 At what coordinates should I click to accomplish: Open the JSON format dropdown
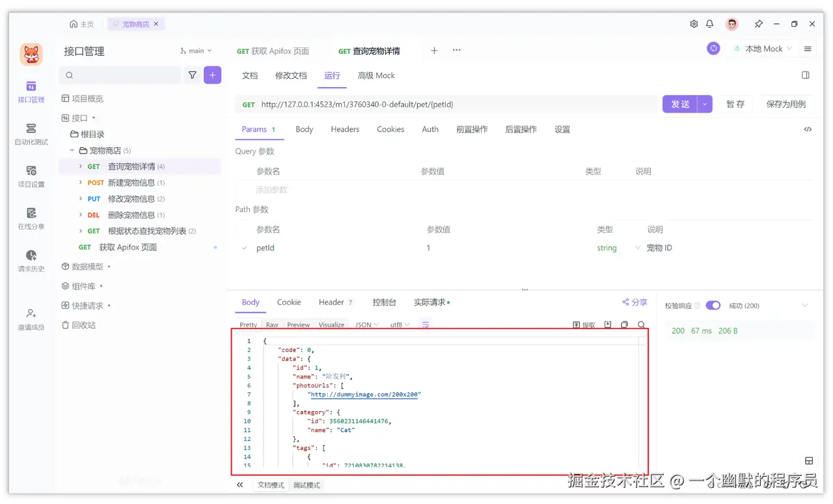pyautogui.click(x=367, y=325)
